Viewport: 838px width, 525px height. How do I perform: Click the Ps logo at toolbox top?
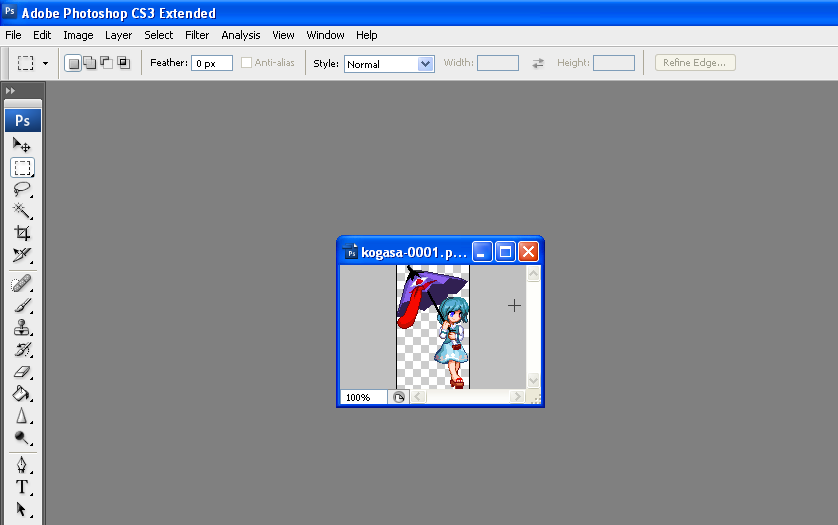[x=22, y=120]
